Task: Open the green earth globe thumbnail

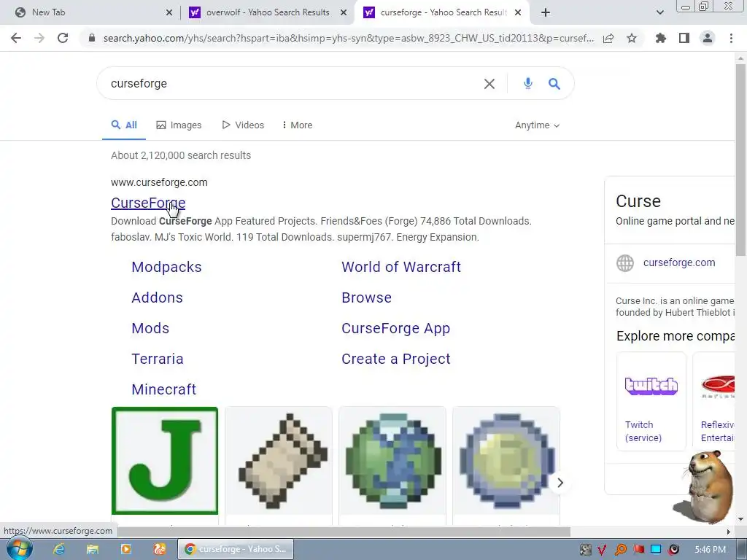Action: 392,461
